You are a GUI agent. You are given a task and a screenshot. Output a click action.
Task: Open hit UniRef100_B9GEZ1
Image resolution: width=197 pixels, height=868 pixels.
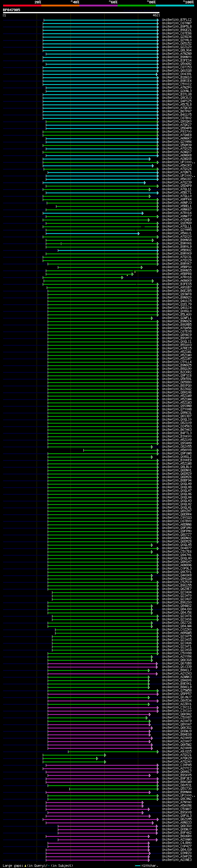pos(176,30)
